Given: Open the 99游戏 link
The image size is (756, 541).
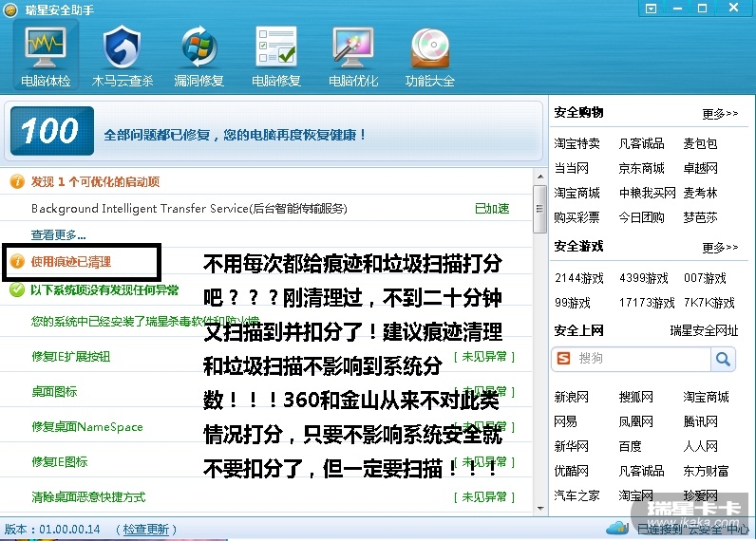Looking at the screenshot, I should [x=573, y=303].
